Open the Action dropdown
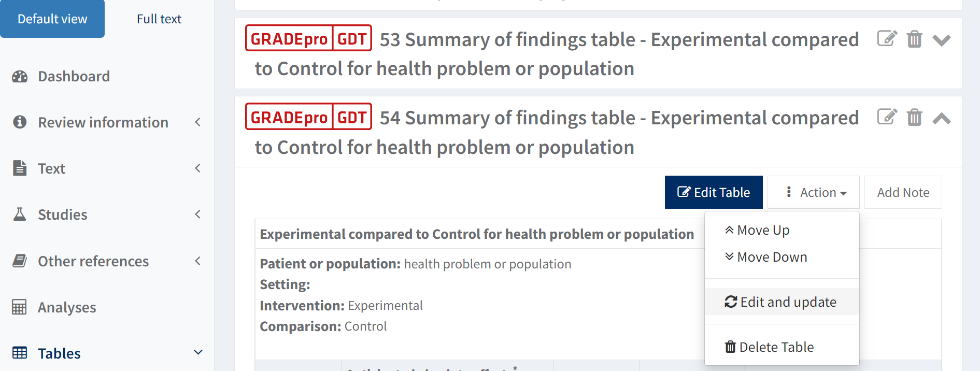The image size is (980, 371). pos(813,192)
